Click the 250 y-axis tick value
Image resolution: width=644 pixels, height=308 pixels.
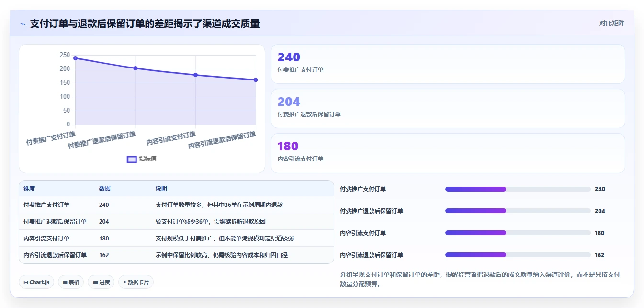[x=65, y=55]
